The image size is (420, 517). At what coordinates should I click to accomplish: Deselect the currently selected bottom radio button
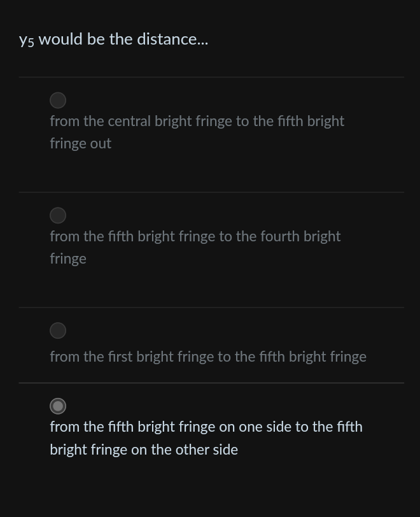(x=58, y=406)
